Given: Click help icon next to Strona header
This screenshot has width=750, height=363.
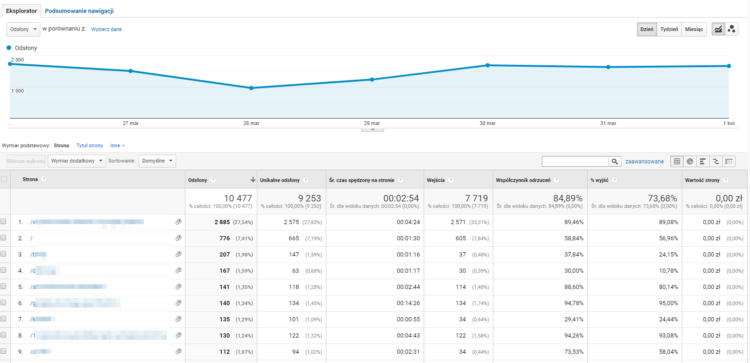Looking at the screenshot, I should (44, 179).
